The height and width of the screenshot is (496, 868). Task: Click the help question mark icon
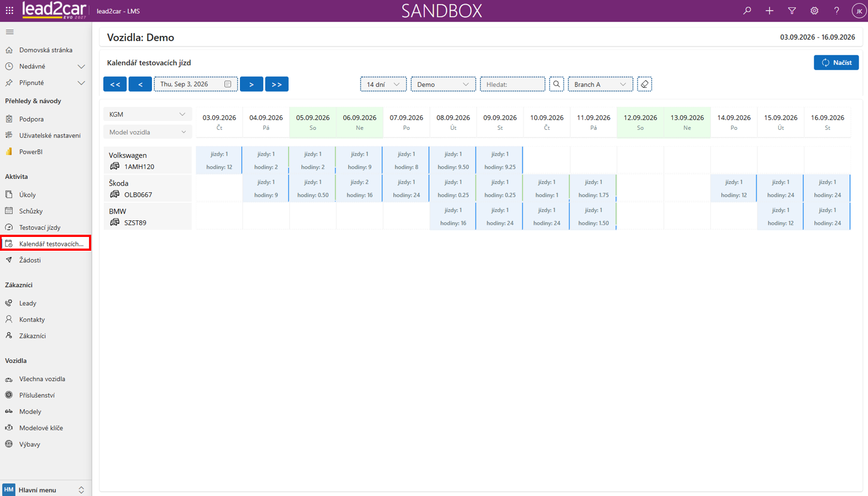pos(836,10)
